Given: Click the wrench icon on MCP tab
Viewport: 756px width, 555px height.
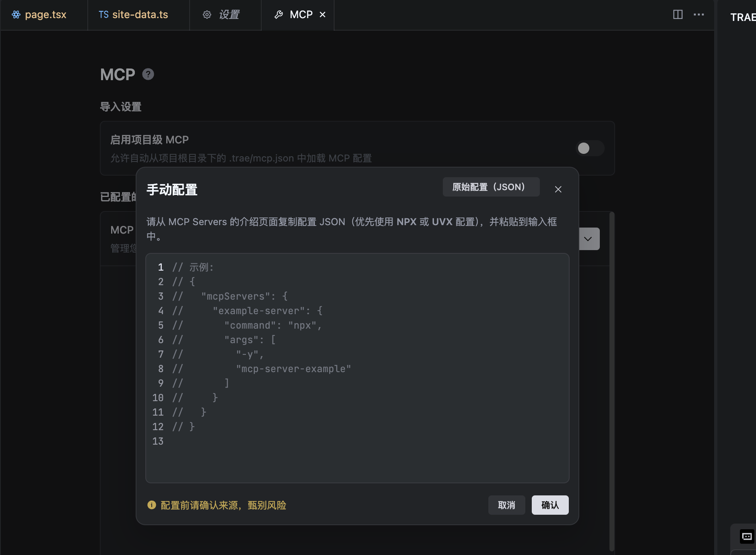Looking at the screenshot, I should tap(279, 15).
